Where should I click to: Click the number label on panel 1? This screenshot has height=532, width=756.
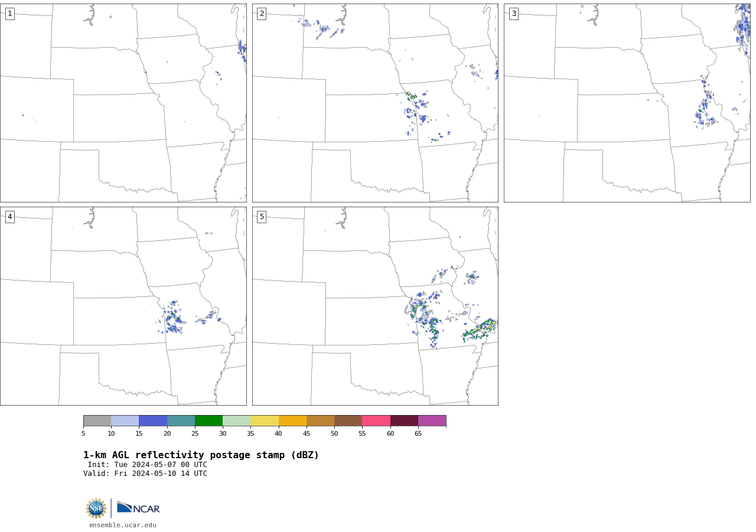[x=9, y=14]
